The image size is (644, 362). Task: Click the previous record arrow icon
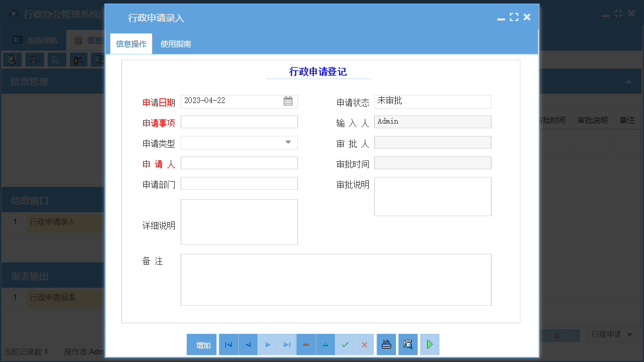[x=248, y=344]
